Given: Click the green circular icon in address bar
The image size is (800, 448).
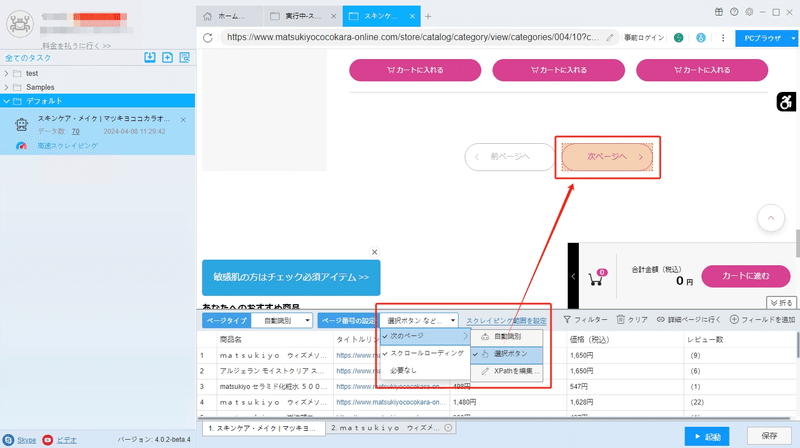Looking at the screenshot, I should (679, 37).
